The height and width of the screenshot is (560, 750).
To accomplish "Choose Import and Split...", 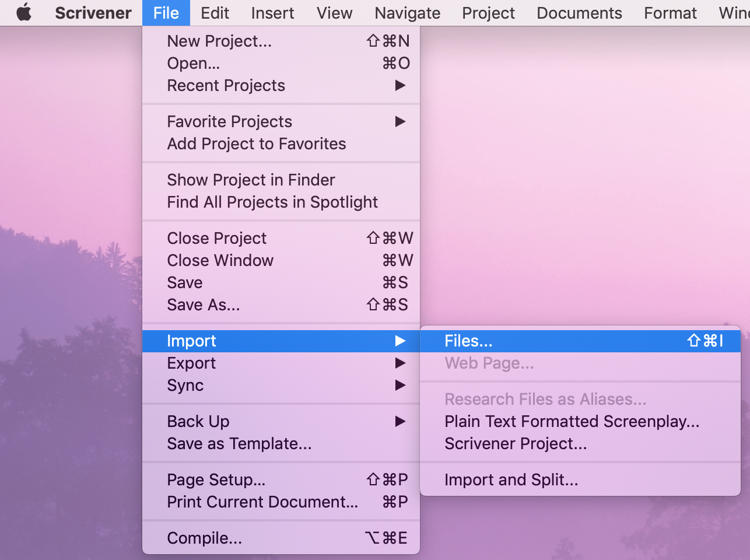I will click(580, 480).
